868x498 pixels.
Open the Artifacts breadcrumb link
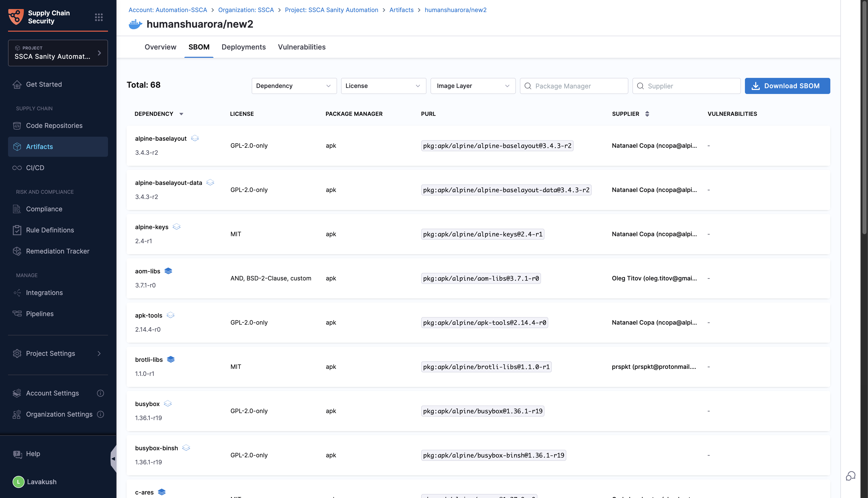401,10
